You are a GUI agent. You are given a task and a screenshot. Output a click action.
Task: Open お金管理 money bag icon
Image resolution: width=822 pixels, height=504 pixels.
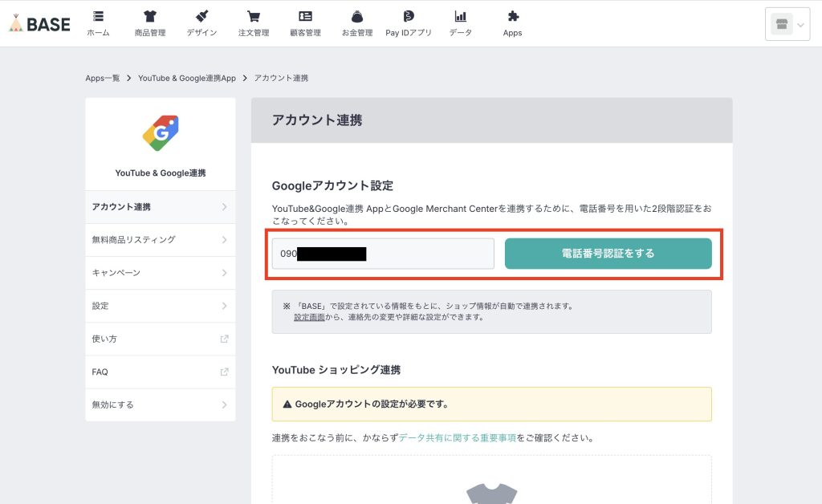tap(357, 16)
